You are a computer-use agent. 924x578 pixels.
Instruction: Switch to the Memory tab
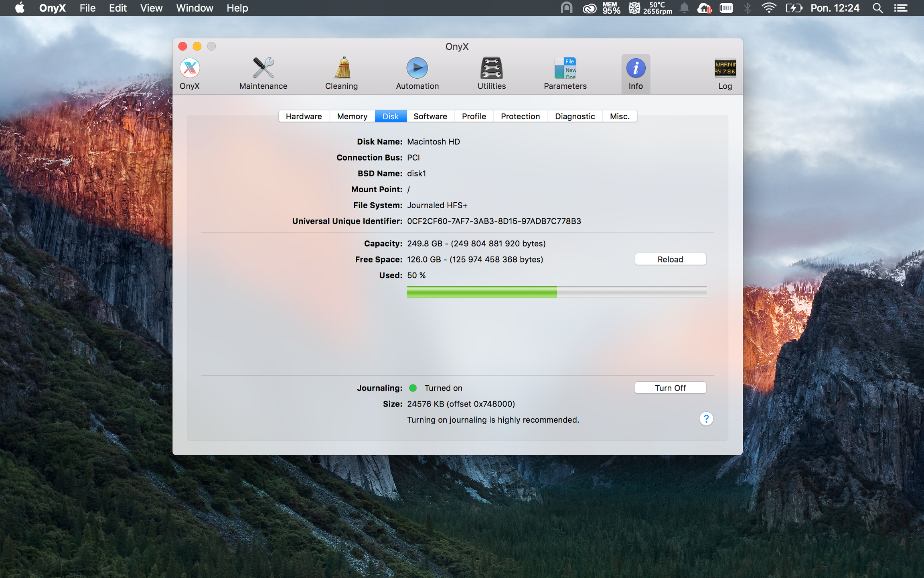[x=352, y=116]
